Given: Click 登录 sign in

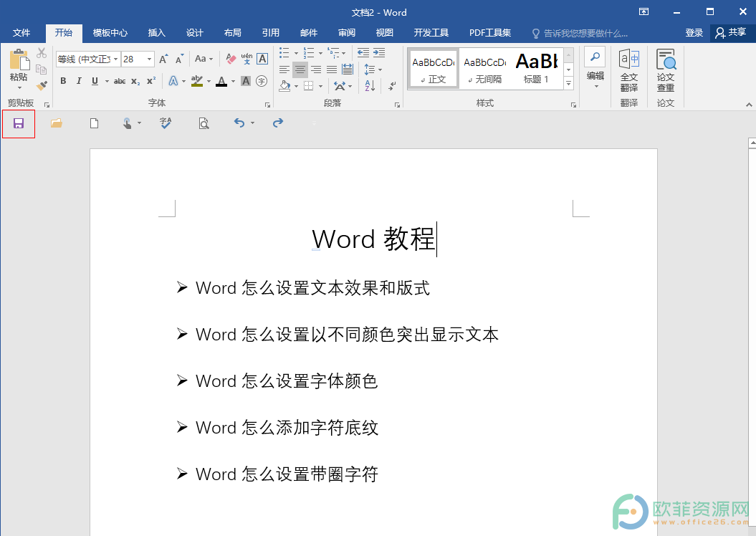Looking at the screenshot, I should tap(694, 33).
